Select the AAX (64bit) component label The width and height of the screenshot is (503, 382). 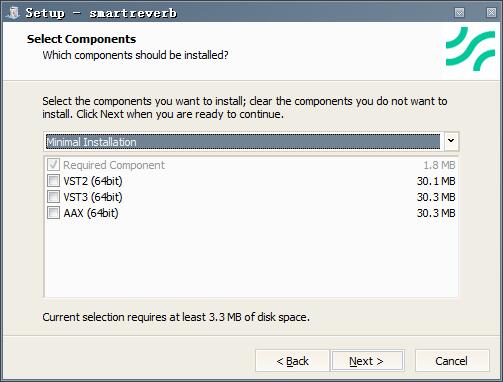pyautogui.click(x=91, y=213)
